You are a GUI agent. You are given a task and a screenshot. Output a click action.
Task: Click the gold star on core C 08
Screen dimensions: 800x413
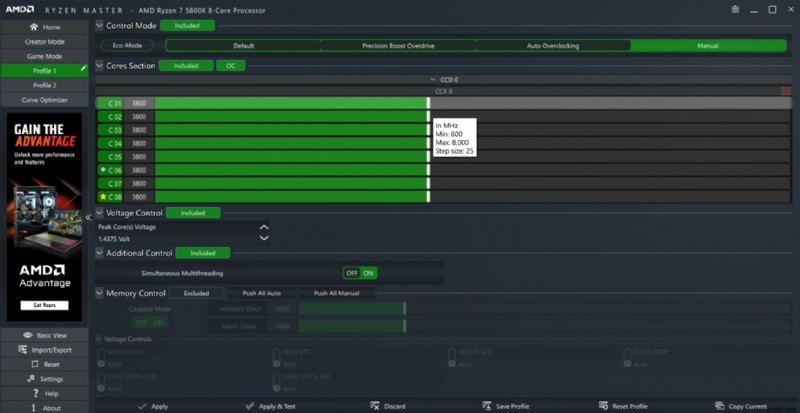(x=103, y=196)
